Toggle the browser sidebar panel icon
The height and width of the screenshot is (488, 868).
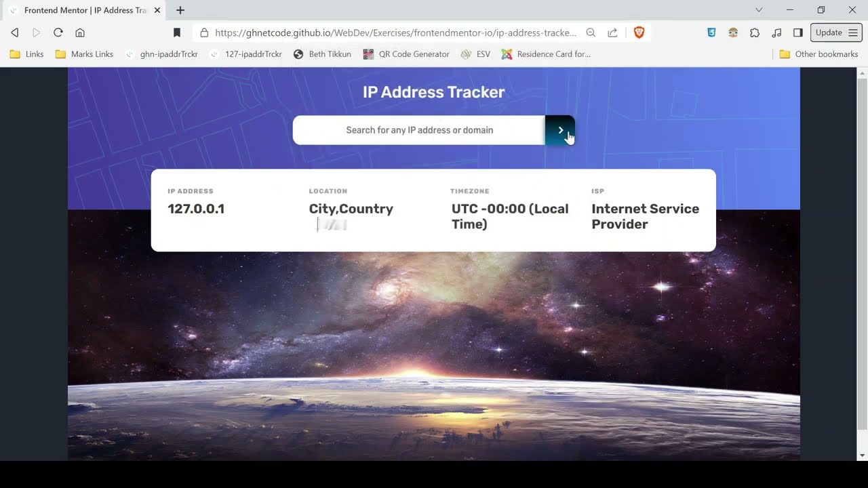(798, 33)
